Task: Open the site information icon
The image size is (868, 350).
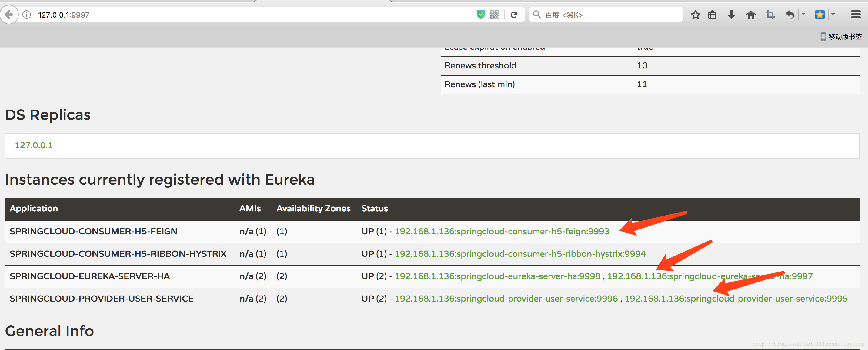Action: (x=27, y=15)
